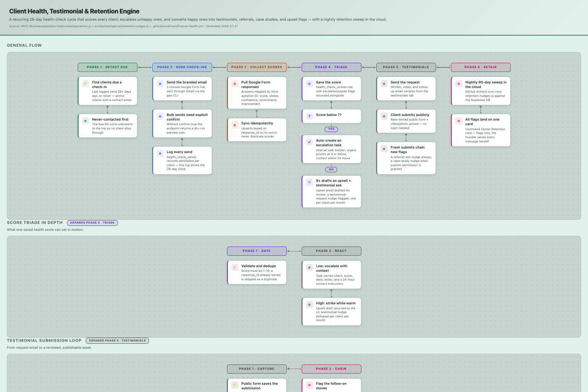Click the blue icon on 'Bulk sends need explicit confirm'
This screenshot has width=588, height=392.
(x=160, y=116)
